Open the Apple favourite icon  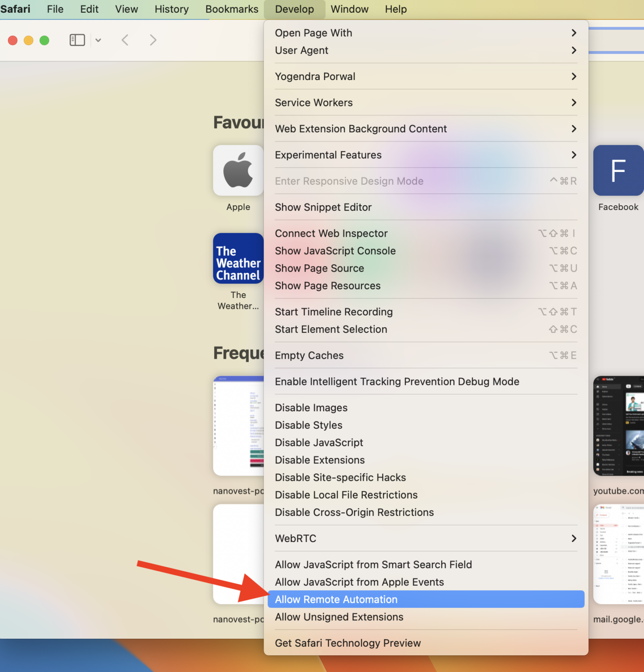pyautogui.click(x=238, y=171)
